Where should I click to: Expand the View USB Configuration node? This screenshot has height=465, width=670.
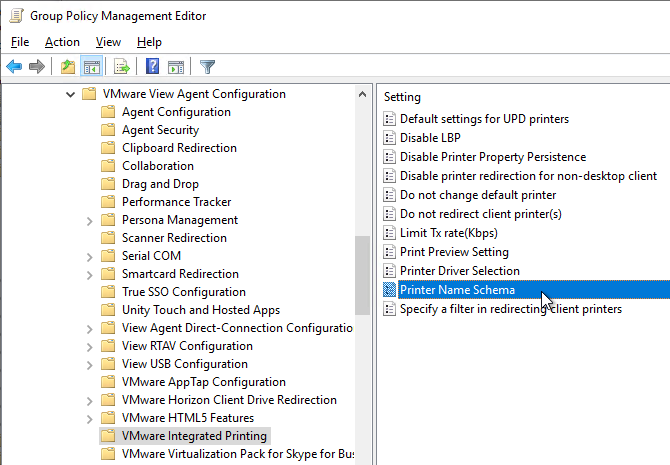click(89, 365)
